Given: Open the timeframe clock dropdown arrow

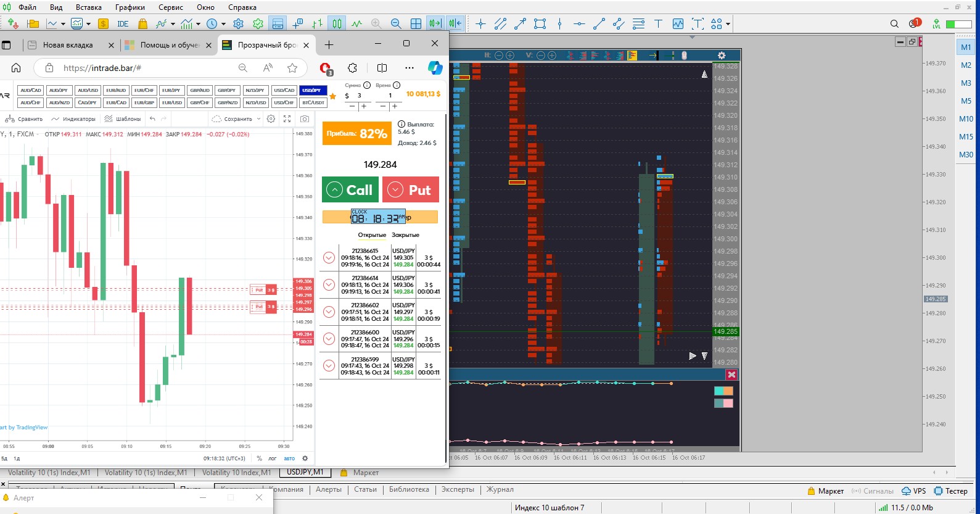Looking at the screenshot, I should 223,25.
